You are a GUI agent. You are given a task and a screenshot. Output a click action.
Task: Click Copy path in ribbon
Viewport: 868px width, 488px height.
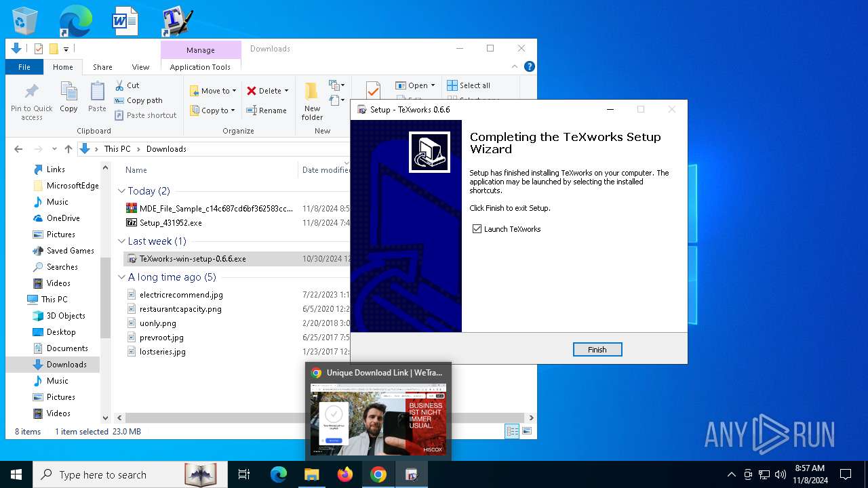(x=138, y=100)
